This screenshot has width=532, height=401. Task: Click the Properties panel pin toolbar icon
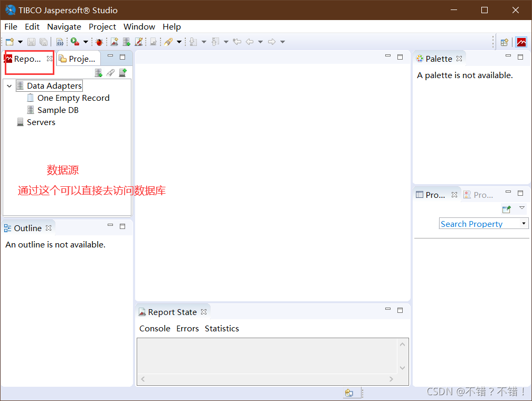507,209
